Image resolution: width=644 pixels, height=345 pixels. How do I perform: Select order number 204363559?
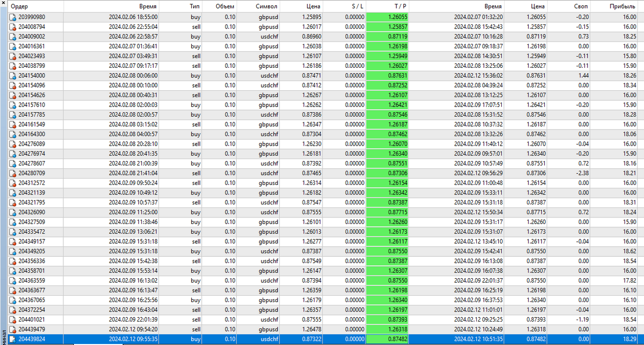coord(31,281)
